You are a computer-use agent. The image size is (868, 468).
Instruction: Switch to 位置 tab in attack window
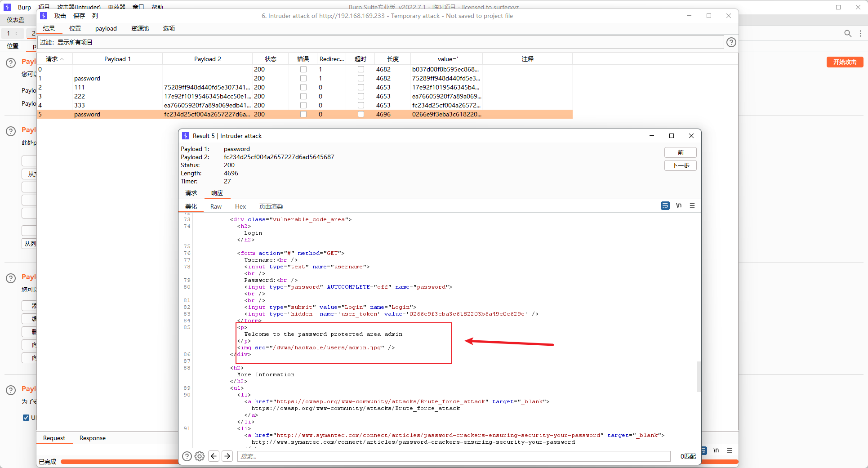point(75,28)
